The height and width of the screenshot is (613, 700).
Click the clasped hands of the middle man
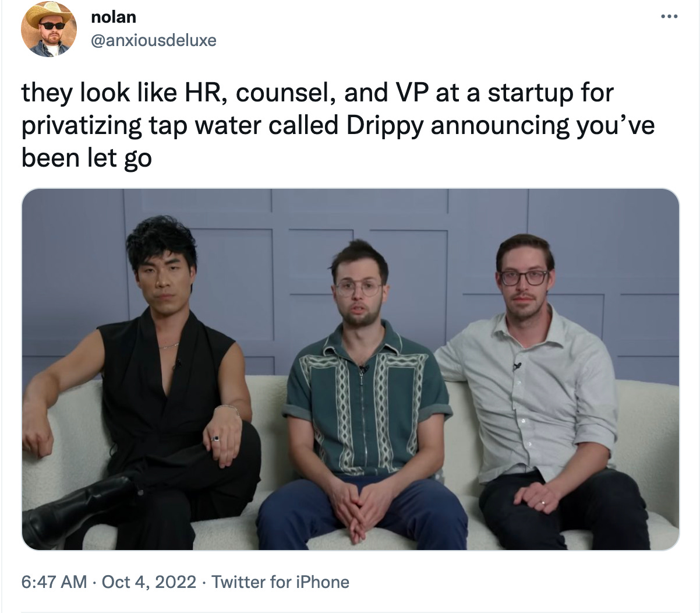(354, 507)
